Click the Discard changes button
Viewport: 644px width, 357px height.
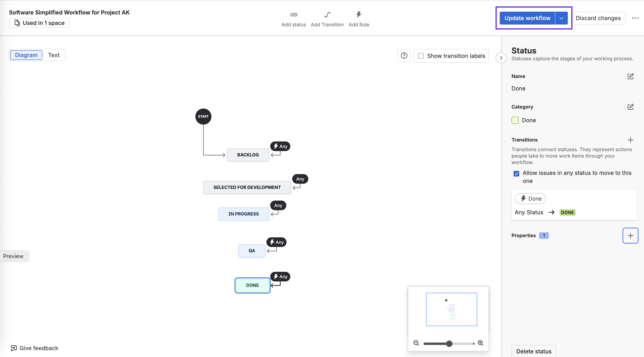pos(598,18)
